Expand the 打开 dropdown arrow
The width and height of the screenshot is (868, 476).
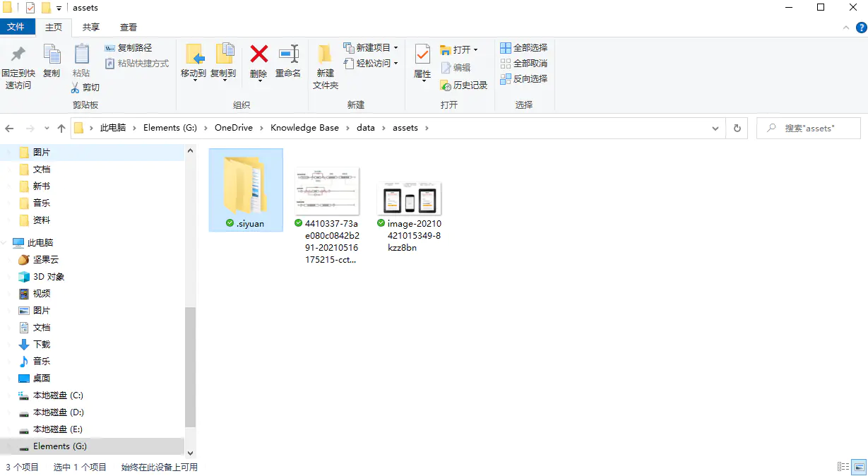click(x=475, y=49)
